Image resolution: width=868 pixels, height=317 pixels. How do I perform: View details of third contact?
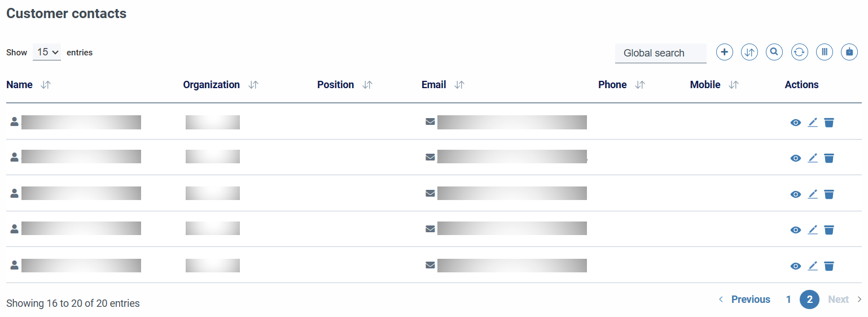[x=796, y=194]
